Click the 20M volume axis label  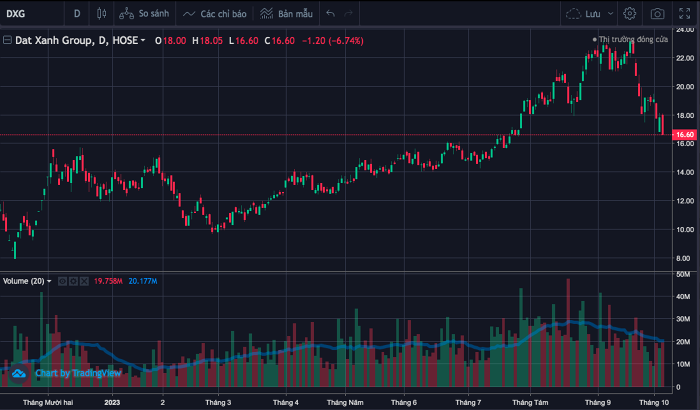[683, 342]
